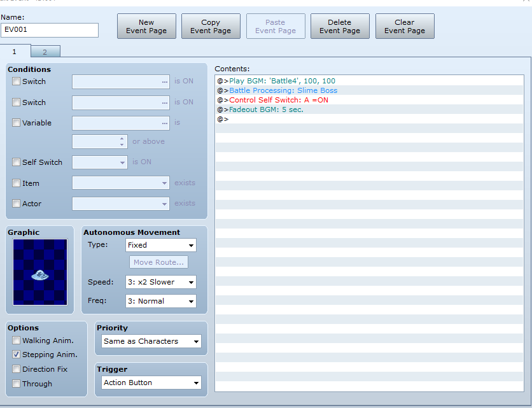Enable the Self Switch condition checkbox
The height and width of the screenshot is (408, 532).
click(x=16, y=162)
